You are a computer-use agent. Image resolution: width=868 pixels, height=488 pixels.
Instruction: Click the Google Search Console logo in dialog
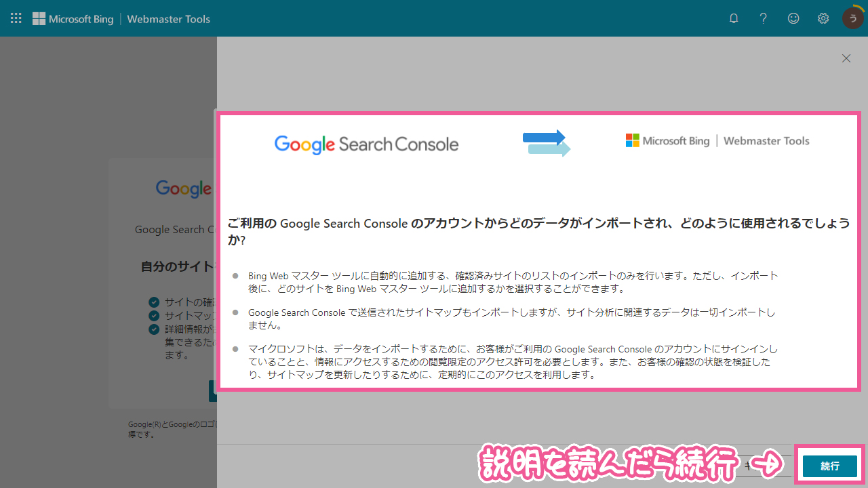(x=366, y=144)
